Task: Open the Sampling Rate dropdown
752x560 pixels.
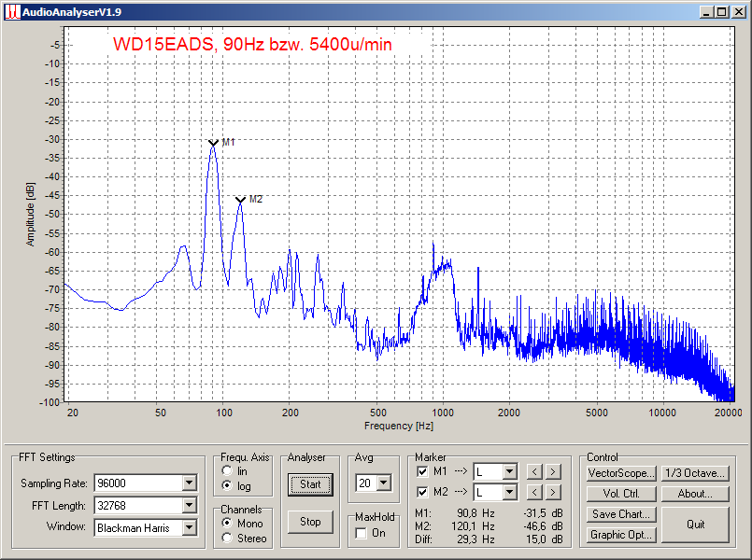Action: 190,483
